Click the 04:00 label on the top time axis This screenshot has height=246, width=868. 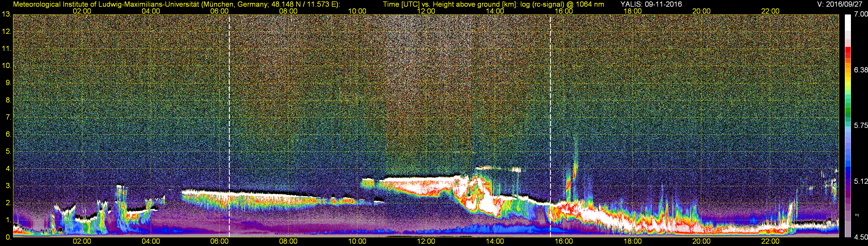151,11
